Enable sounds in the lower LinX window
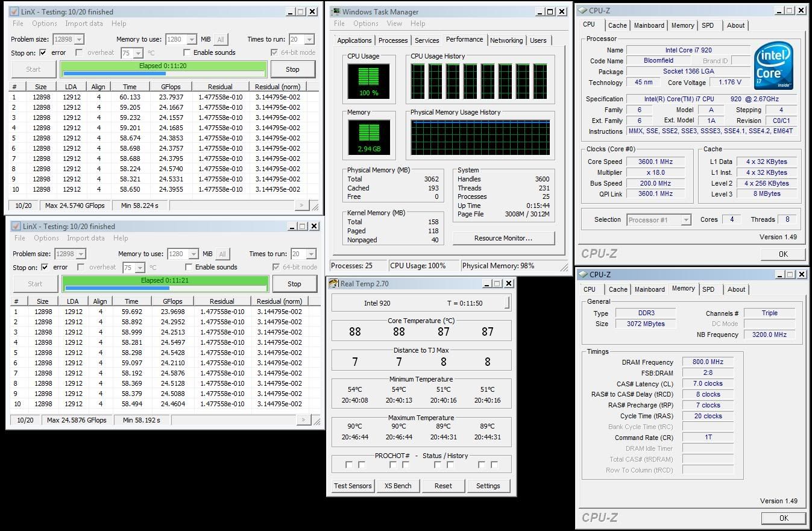This screenshot has width=812, height=531. (189, 267)
